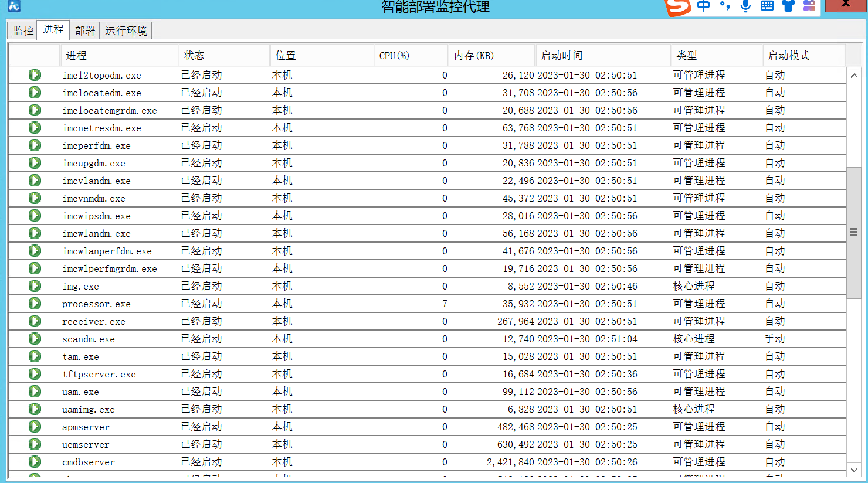This screenshot has height=483, width=868.
Task: Open the soft keyboard icon in IME bar
Action: click(x=767, y=6)
